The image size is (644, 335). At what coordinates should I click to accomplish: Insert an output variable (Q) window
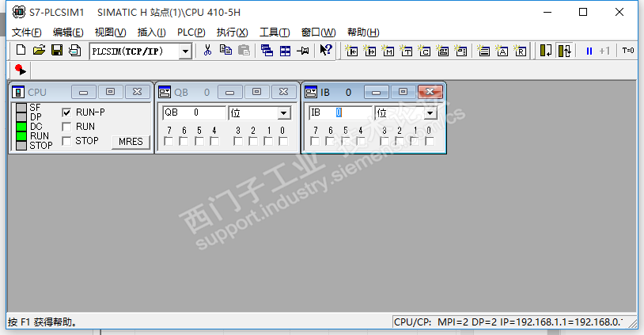point(369,51)
